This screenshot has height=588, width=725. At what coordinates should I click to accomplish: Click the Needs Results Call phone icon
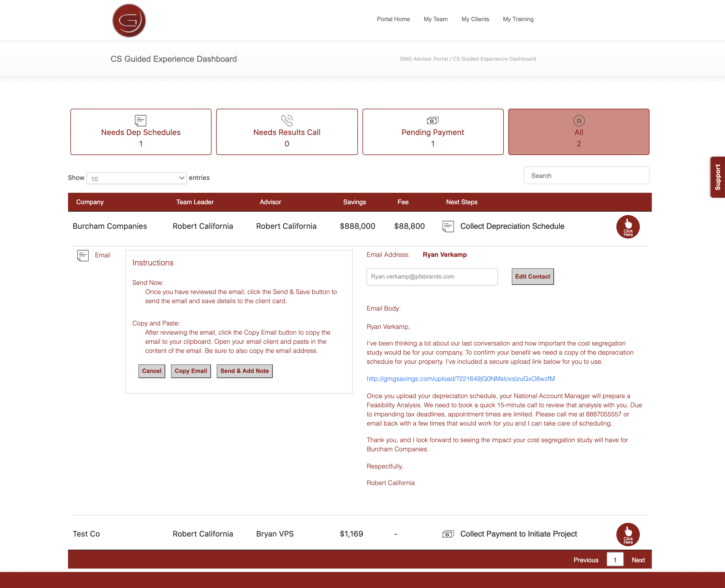[287, 120]
